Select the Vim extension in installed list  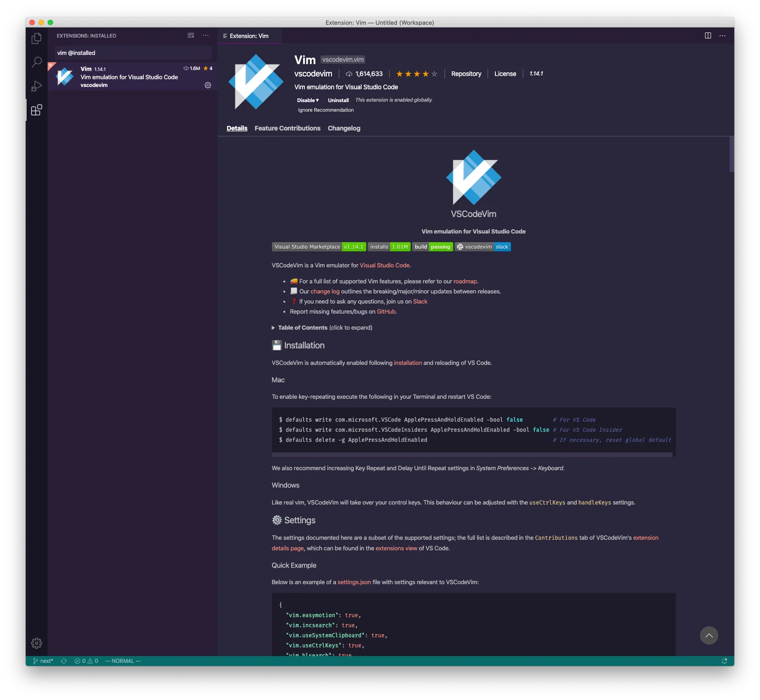(132, 76)
